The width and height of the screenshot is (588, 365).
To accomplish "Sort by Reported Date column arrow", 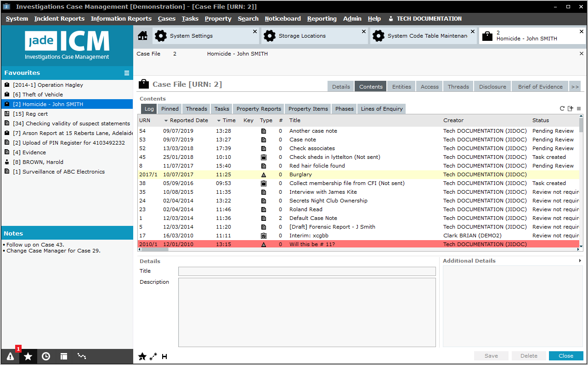I will pyautogui.click(x=166, y=121).
